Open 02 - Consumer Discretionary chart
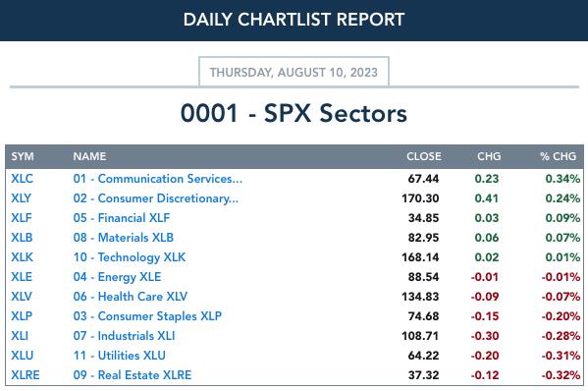 click(156, 198)
